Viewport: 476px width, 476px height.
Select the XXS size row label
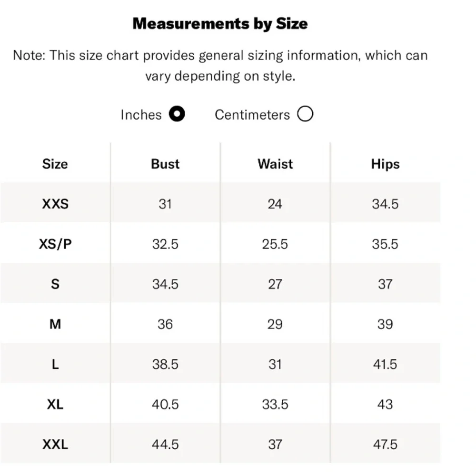coord(55,204)
